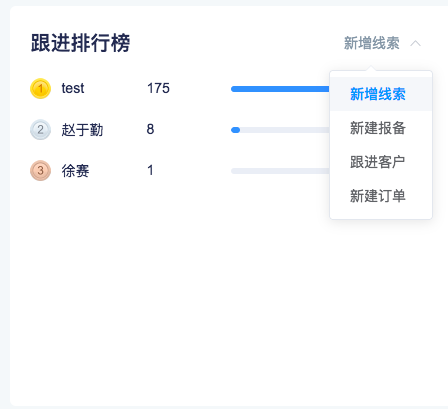Click the count value 1 for 徐赛
Image resolution: width=448 pixels, height=409 pixels.
[x=150, y=170]
